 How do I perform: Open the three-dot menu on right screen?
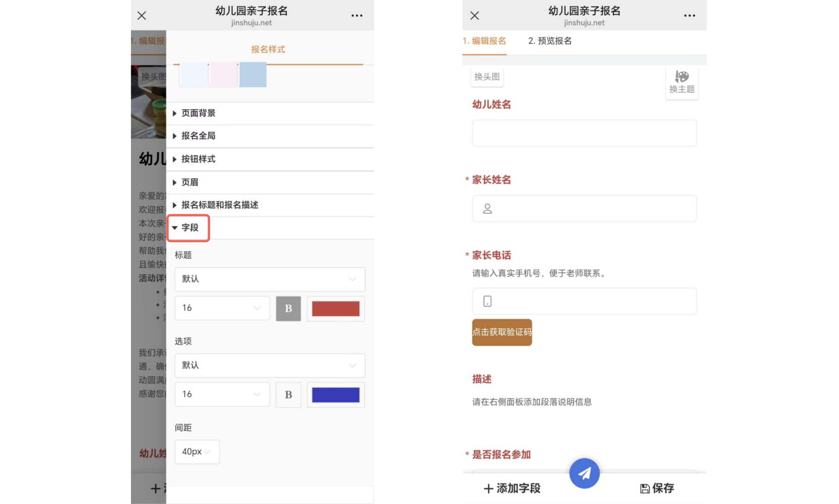tap(689, 16)
